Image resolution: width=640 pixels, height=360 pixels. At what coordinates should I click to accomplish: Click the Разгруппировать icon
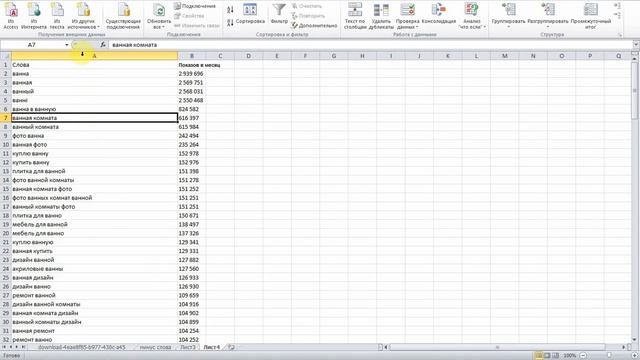[x=548, y=10]
